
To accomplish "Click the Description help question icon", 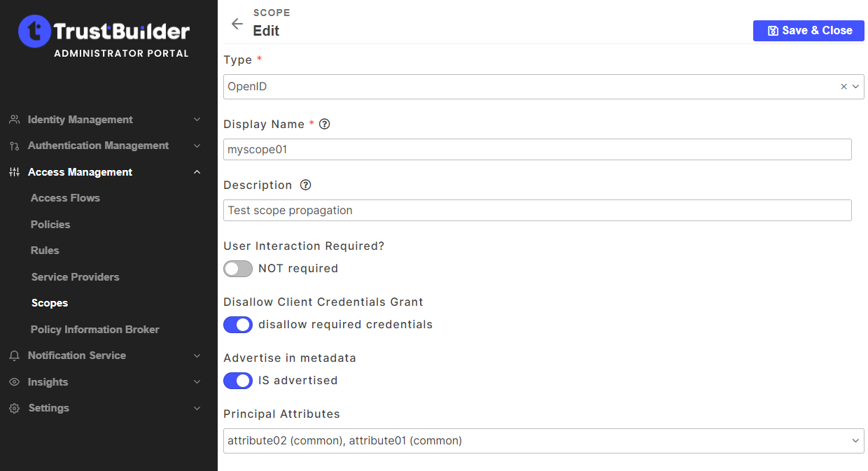I will 305,185.
